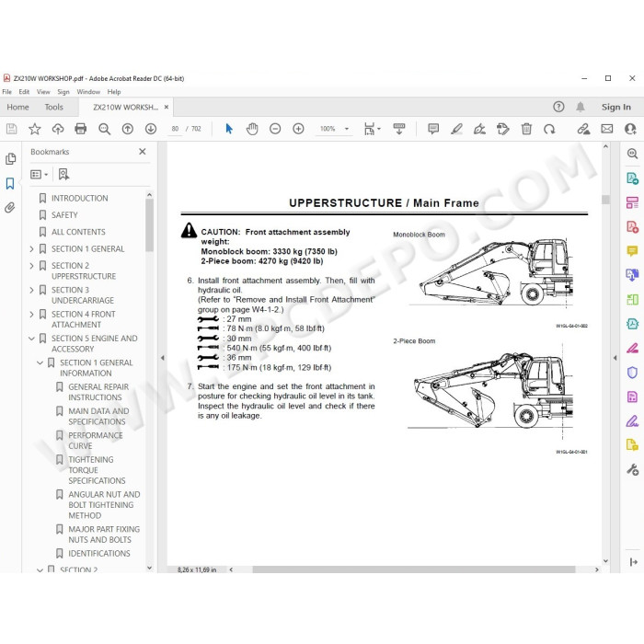
Task: Click the find current bookmark icon
Action: [x=63, y=175]
